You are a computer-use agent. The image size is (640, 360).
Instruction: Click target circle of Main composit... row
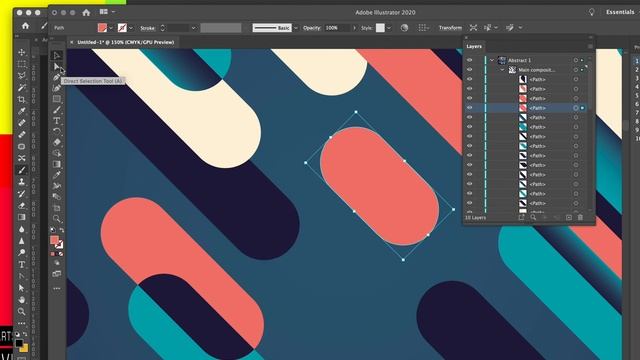coord(576,70)
